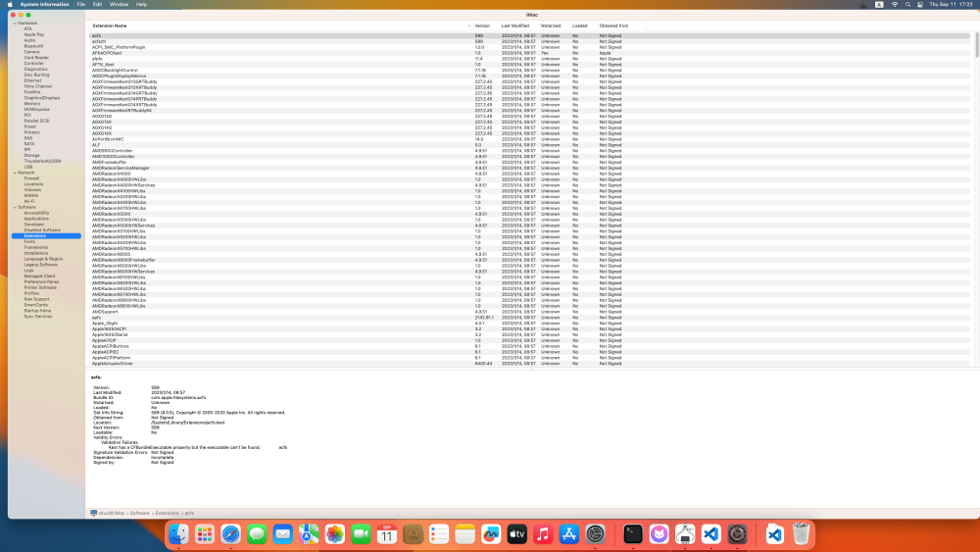Screen dimensions: 980x552
Task: Select Memory in the sidebar
Action: point(32,104)
